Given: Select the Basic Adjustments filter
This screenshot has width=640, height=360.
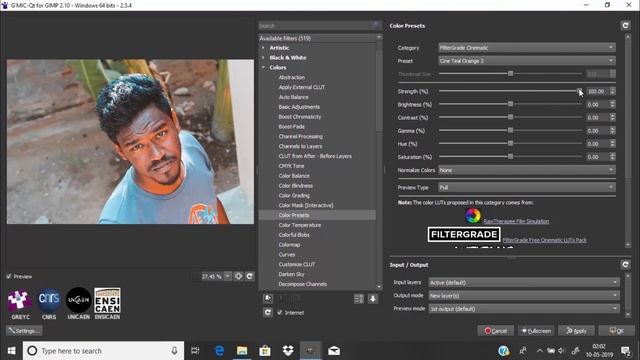Looking at the screenshot, I should point(299,107).
